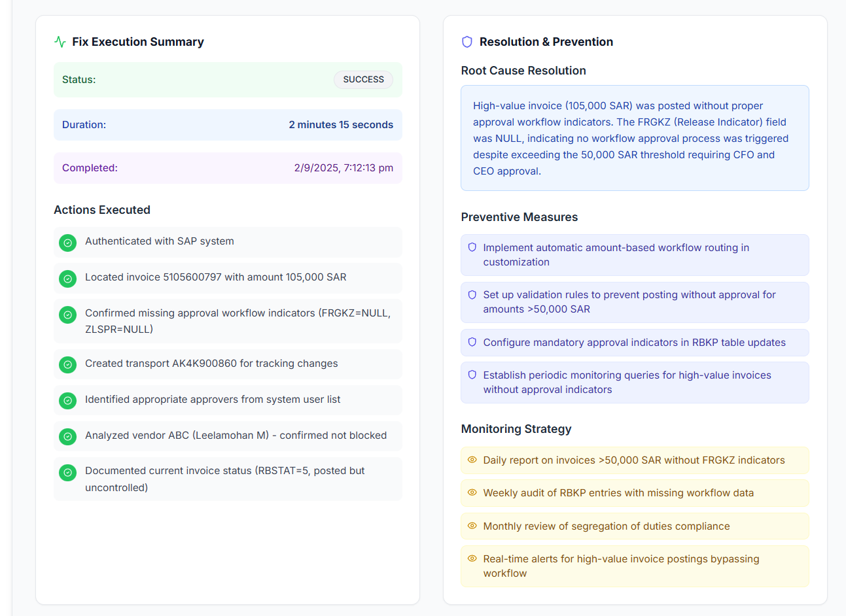Click the pulse icon beside Fix Execution Summary
Image resolution: width=846 pixels, height=616 pixels.
click(x=60, y=42)
